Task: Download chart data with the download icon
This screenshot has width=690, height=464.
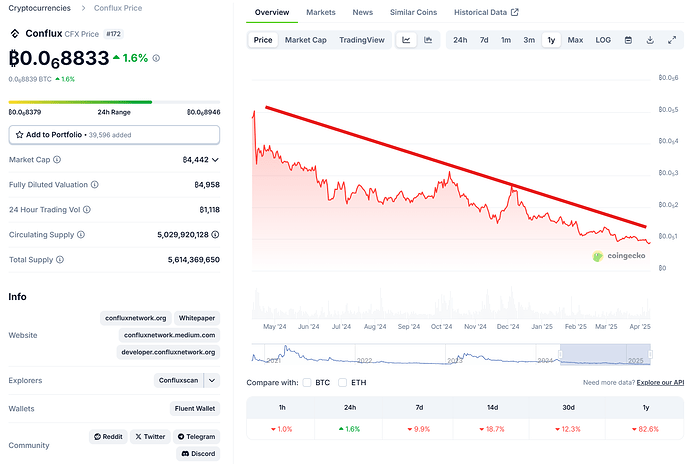Action: click(x=650, y=40)
